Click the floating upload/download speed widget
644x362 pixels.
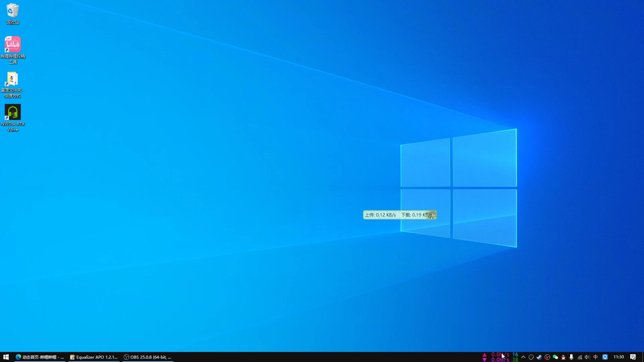click(x=399, y=215)
